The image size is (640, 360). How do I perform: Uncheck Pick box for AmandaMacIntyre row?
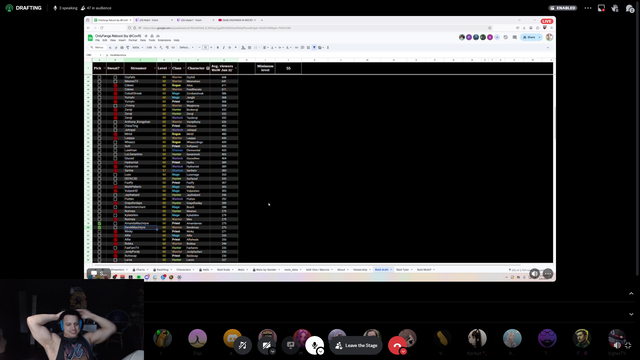(99, 223)
